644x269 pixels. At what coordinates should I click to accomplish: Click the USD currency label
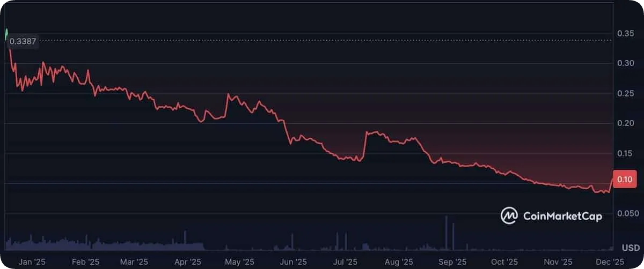pyautogui.click(x=631, y=248)
